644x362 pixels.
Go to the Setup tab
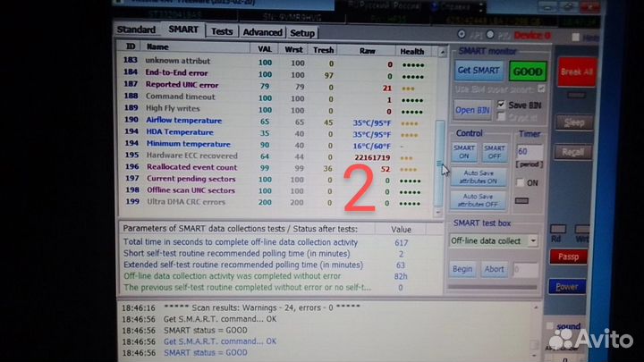302,33
